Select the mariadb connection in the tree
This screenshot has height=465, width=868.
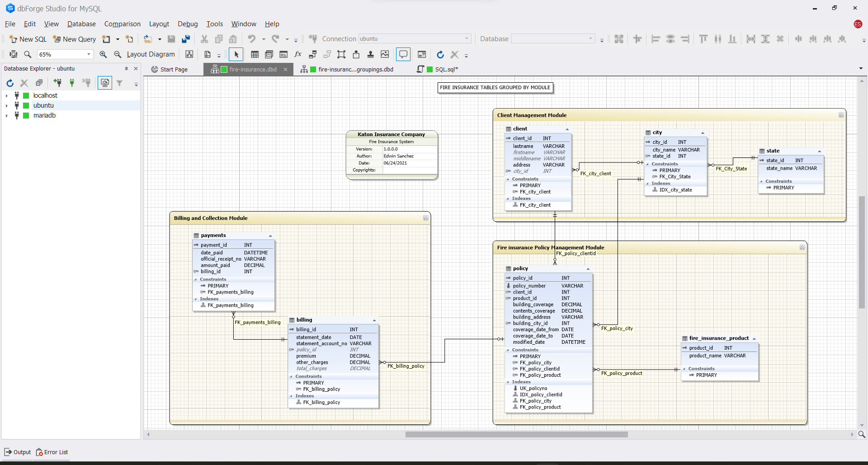pos(44,115)
